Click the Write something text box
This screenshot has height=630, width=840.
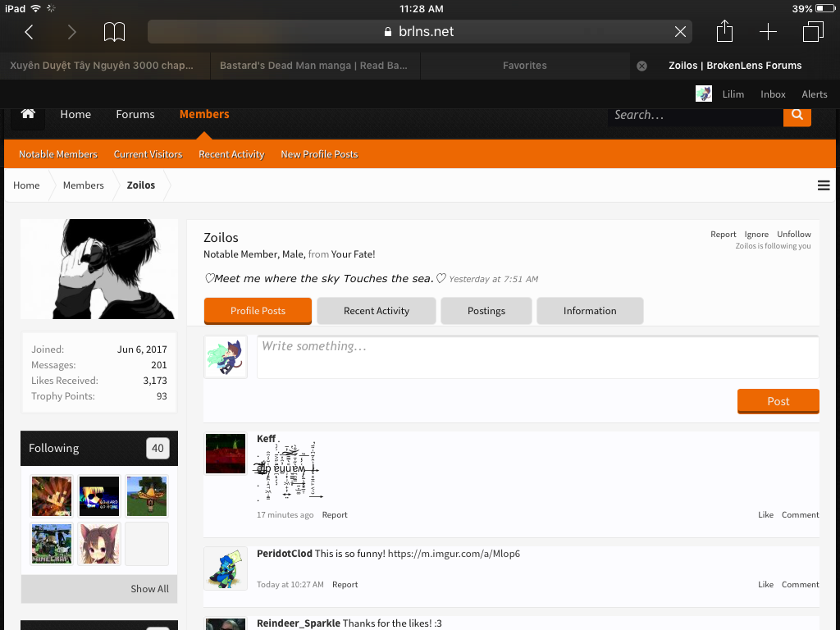537,357
